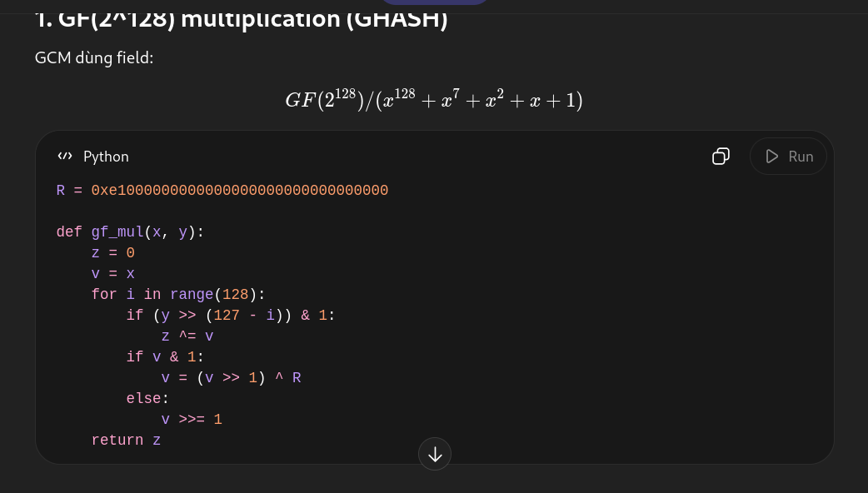868x493 pixels.
Task: Click the 'if v & 1:' line
Action: click(x=164, y=357)
